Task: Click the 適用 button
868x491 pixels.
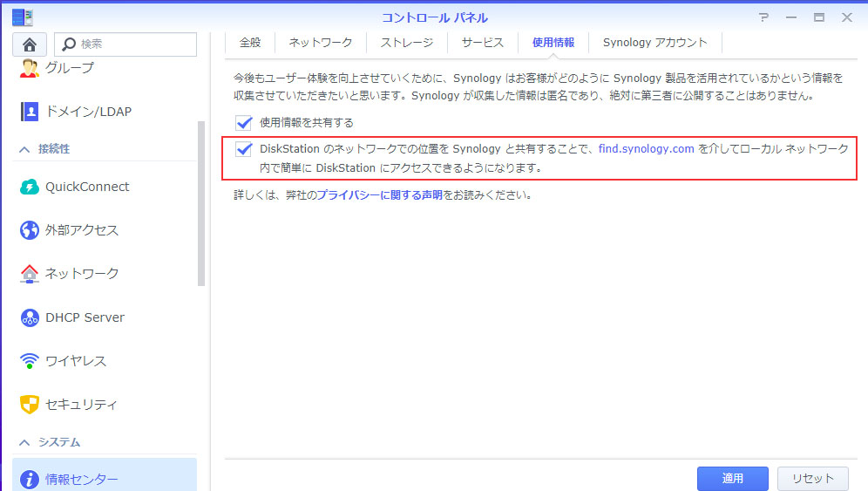Action: click(x=732, y=478)
